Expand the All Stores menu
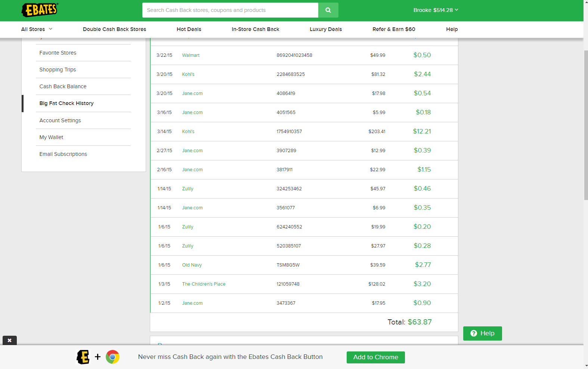This screenshot has width=588, height=369. pos(37,29)
